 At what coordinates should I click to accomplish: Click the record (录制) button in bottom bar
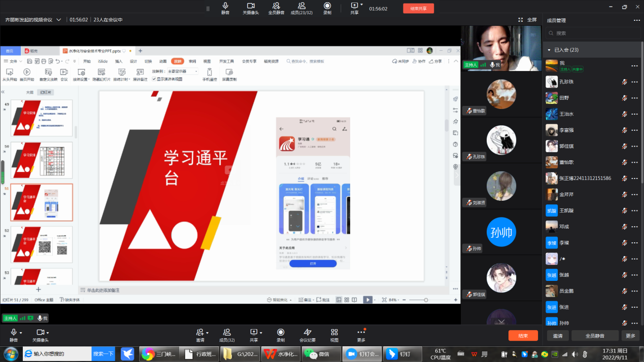pos(281,335)
